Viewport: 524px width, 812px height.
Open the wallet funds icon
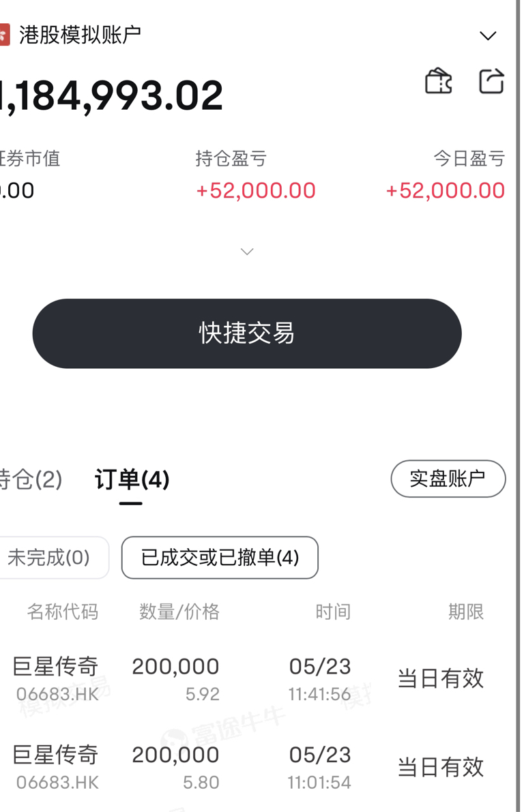pyautogui.click(x=439, y=81)
